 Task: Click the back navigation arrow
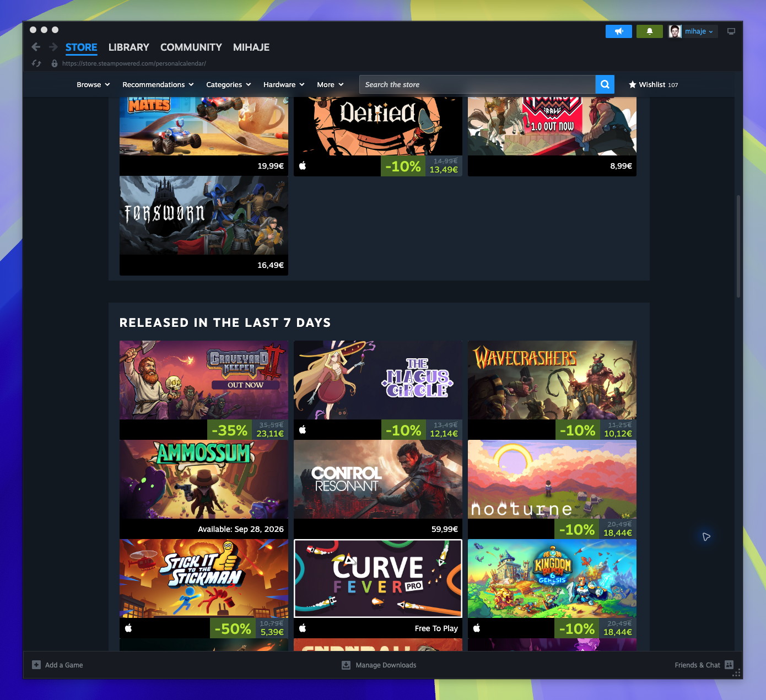[36, 47]
